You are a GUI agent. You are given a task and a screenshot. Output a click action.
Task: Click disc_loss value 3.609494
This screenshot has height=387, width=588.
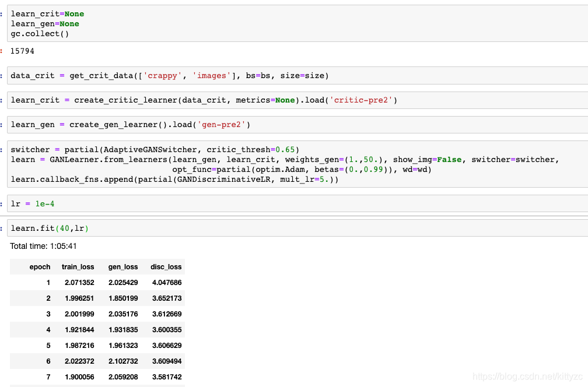coord(167,361)
